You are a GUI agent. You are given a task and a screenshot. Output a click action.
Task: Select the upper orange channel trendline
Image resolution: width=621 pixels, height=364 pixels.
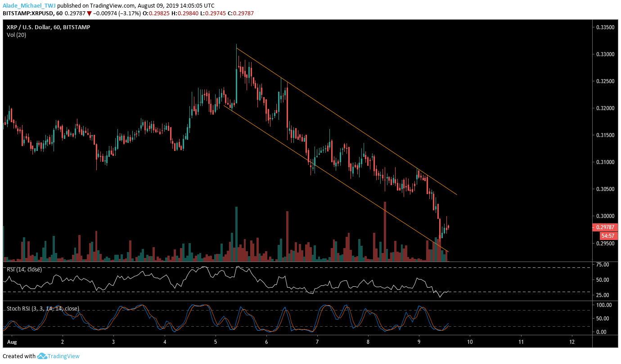click(346, 121)
